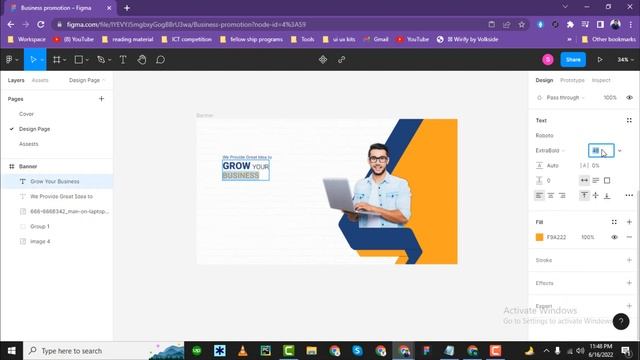
Task: Open Pen tool dropdown arrow
Action: pyautogui.click(x=109, y=60)
